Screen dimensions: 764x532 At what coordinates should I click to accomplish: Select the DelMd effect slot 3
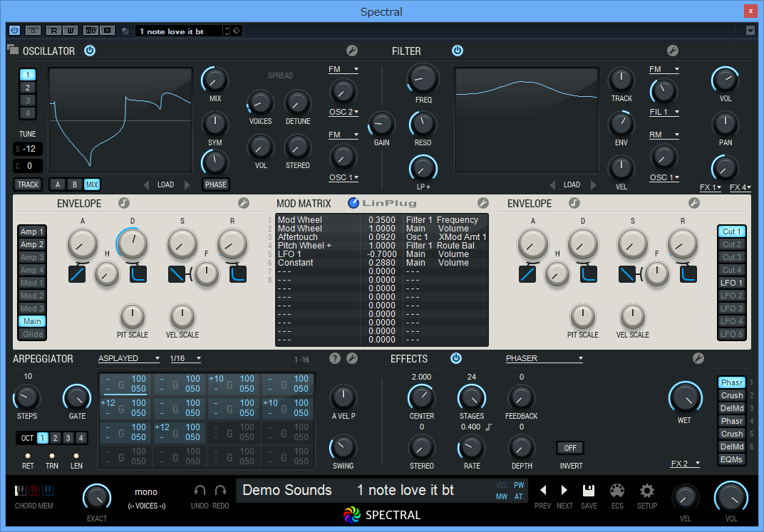(732, 408)
